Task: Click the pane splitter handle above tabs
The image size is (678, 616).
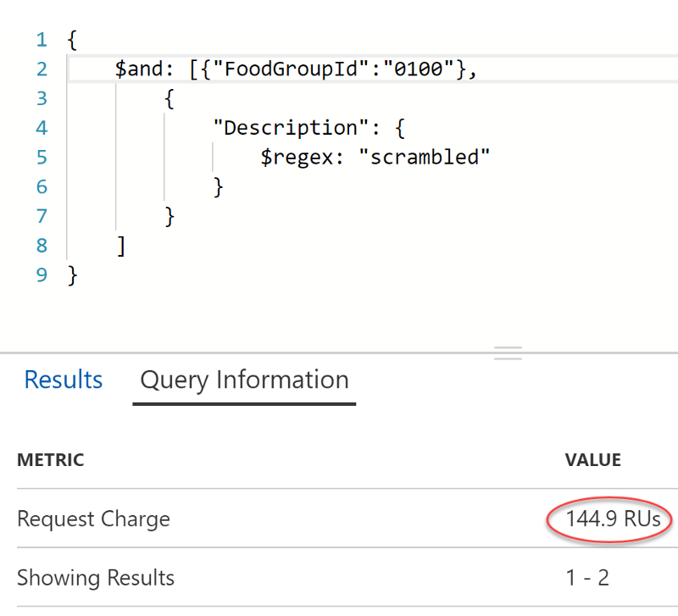Action: [x=508, y=352]
